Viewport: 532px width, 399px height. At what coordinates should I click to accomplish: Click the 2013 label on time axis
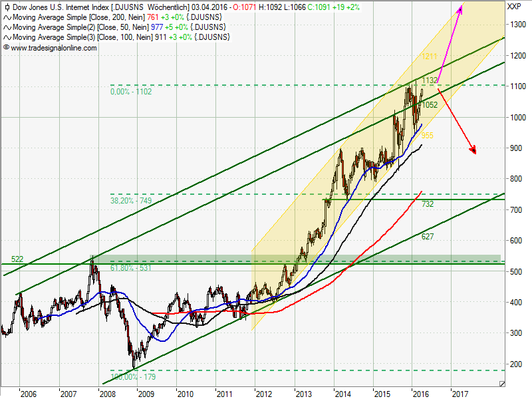304,394
